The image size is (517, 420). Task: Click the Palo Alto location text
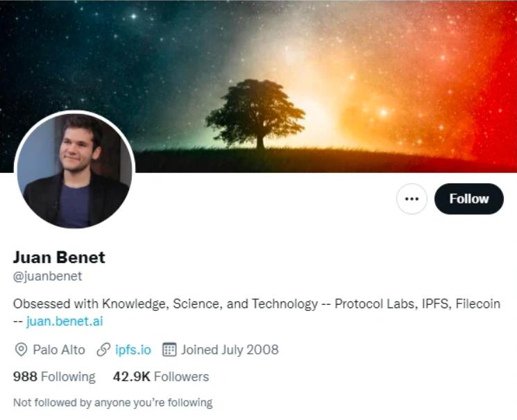(x=59, y=349)
